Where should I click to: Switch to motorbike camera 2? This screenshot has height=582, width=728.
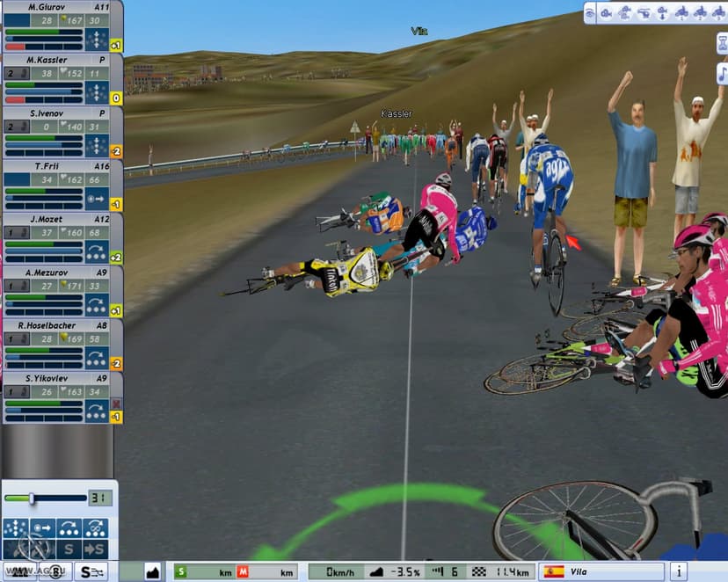pyautogui.click(x=700, y=13)
